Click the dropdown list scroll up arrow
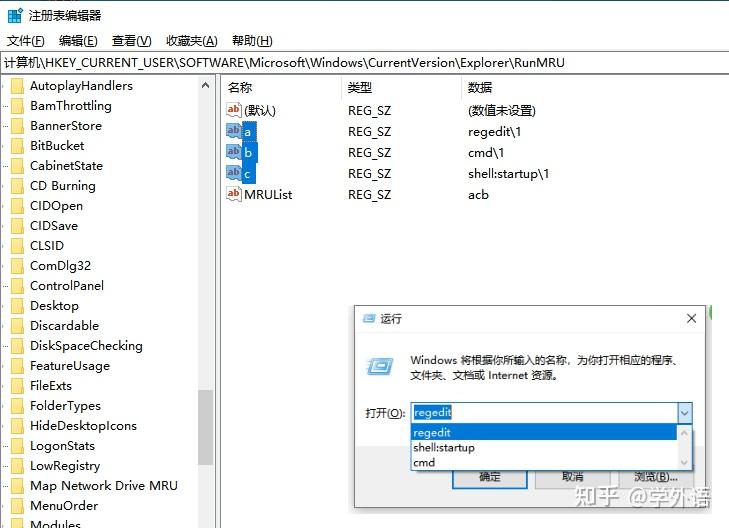729x528 pixels. [684, 433]
